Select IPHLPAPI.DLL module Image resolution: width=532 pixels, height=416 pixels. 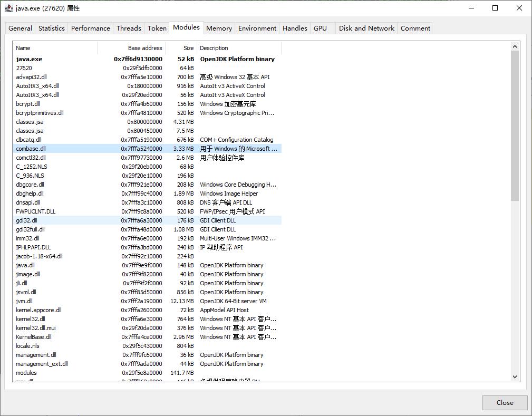[147, 247]
